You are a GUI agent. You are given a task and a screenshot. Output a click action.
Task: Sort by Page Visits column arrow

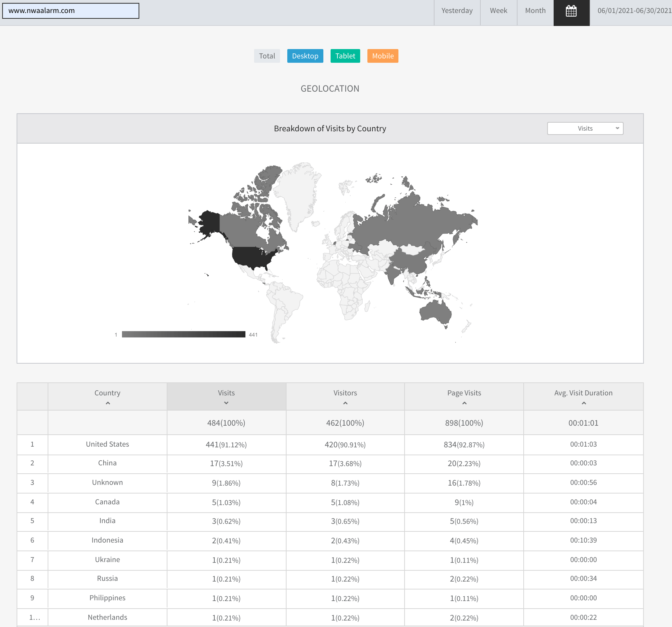pos(464,403)
